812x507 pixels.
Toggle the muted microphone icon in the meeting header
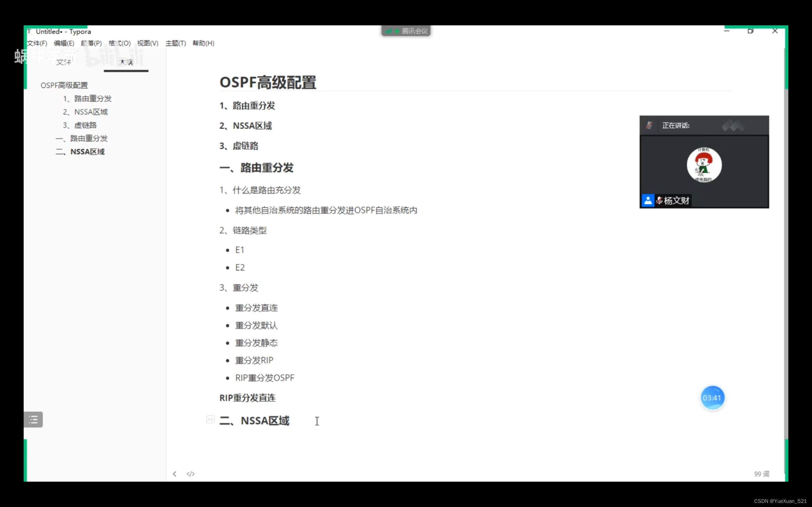pos(649,125)
